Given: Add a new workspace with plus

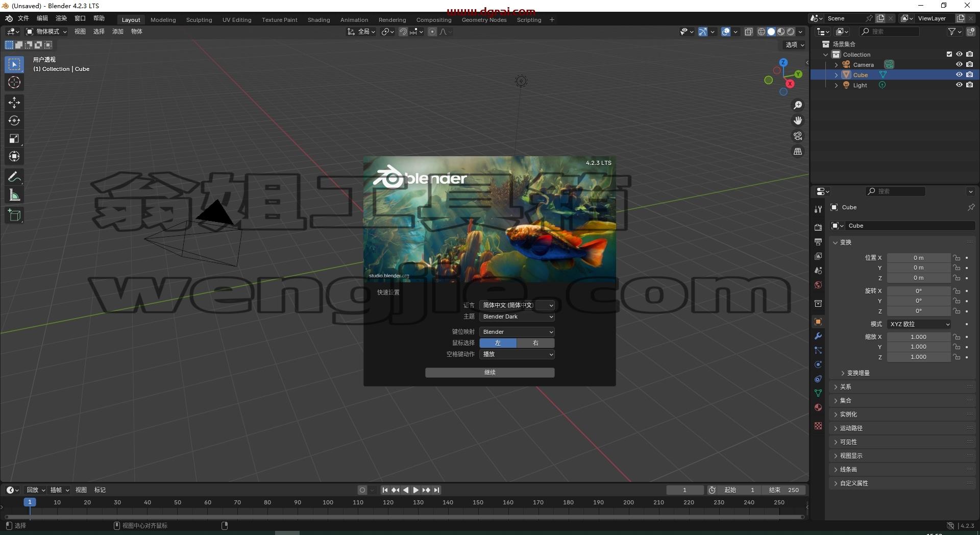Looking at the screenshot, I should tap(552, 20).
